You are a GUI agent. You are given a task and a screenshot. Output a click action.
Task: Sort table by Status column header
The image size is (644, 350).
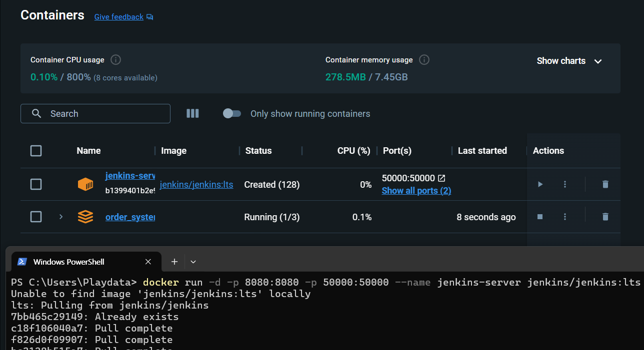click(258, 151)
